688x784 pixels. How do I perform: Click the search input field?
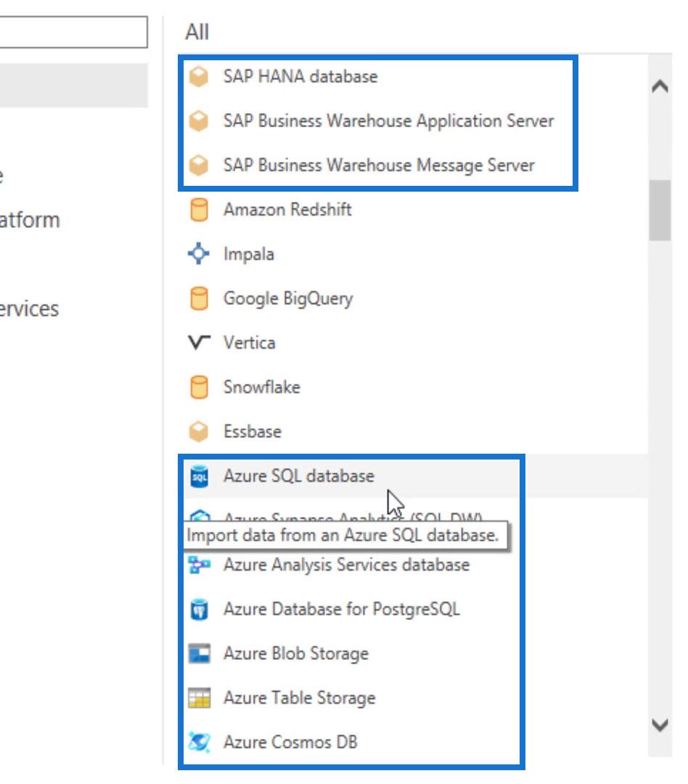tap(73, 33)
